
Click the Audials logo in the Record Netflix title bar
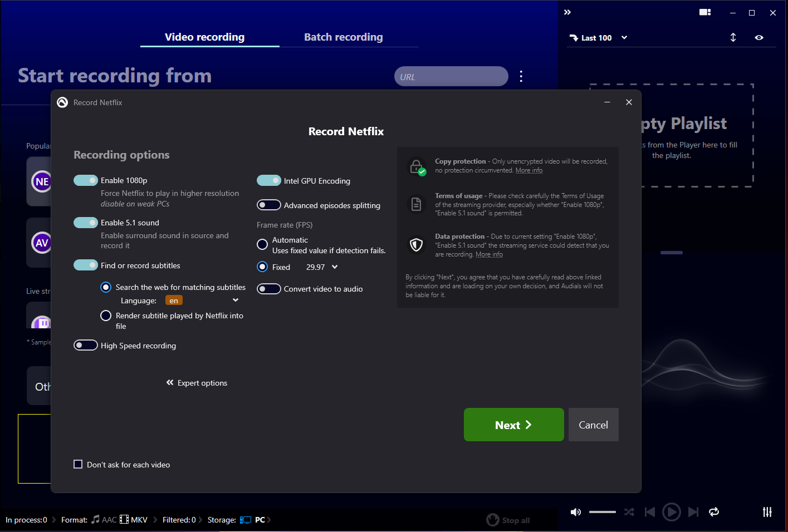(62, 102)
